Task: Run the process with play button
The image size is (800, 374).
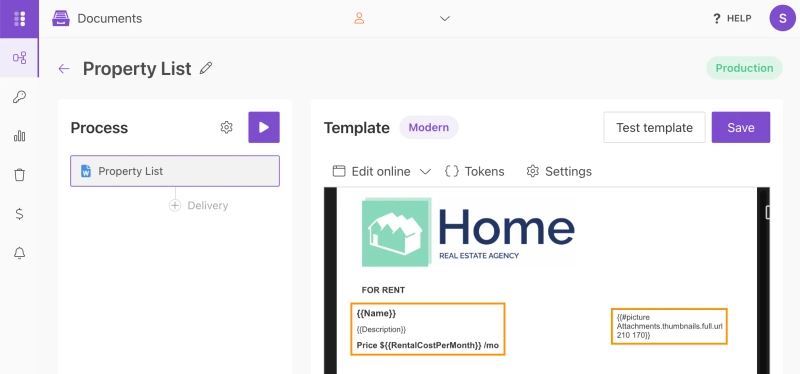Action: pos(264,127)
